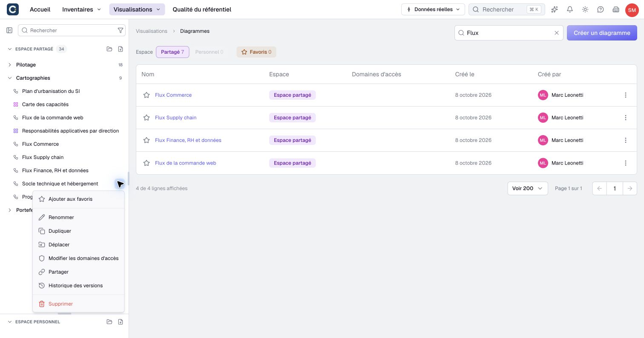Open the AI sparkles assistant icon
The width and height of the screenshot is (644, 338).
555,9
